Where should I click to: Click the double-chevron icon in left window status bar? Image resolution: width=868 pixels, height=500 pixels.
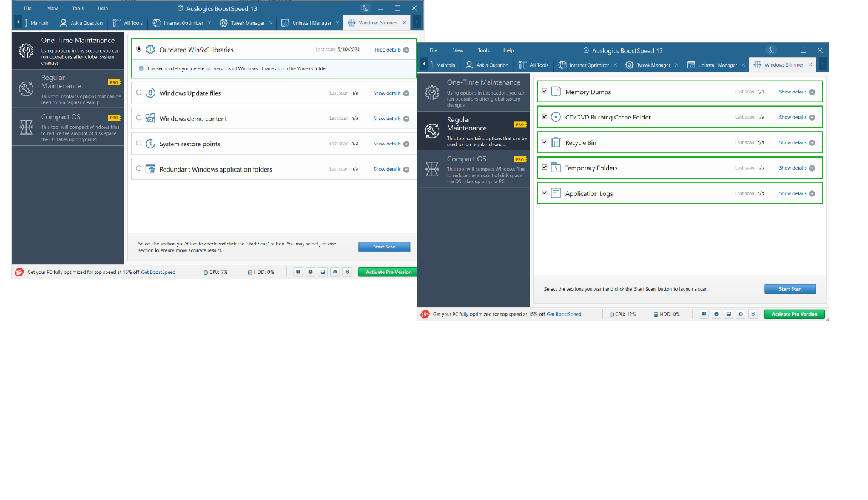347,272
